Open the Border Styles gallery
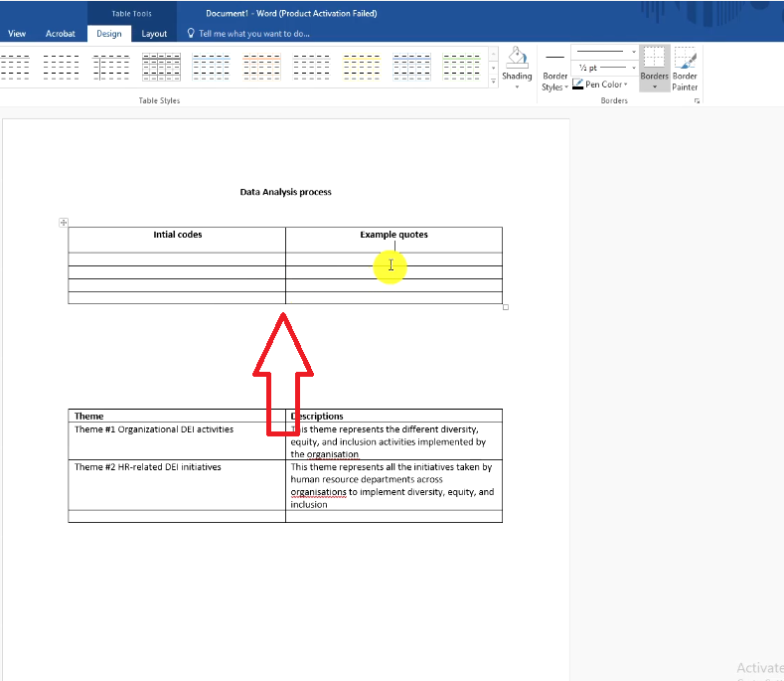784x681 pixels. (x=554, y=70)
